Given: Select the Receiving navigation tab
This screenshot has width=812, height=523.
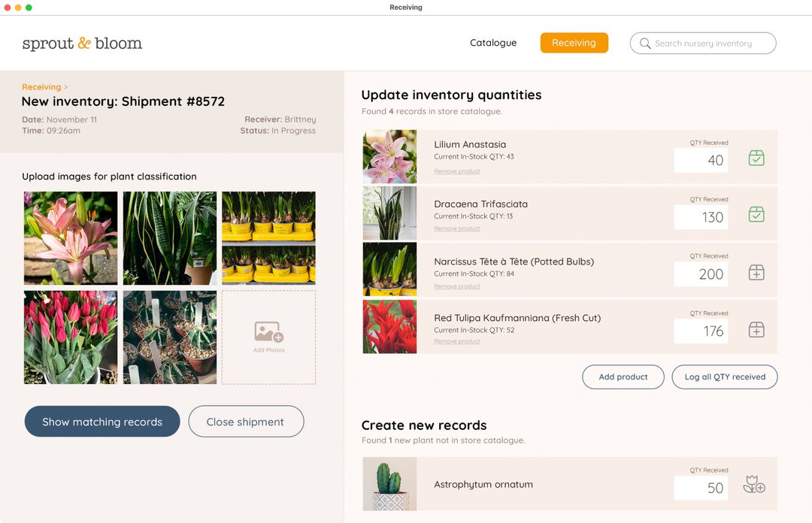Looking at the screenshot, I should click(574, 43).
